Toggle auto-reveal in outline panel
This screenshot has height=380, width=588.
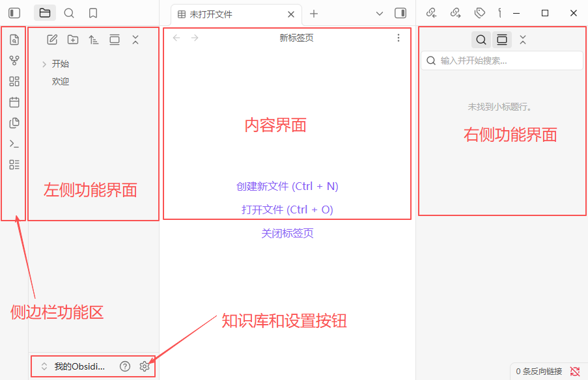[502, 40]
